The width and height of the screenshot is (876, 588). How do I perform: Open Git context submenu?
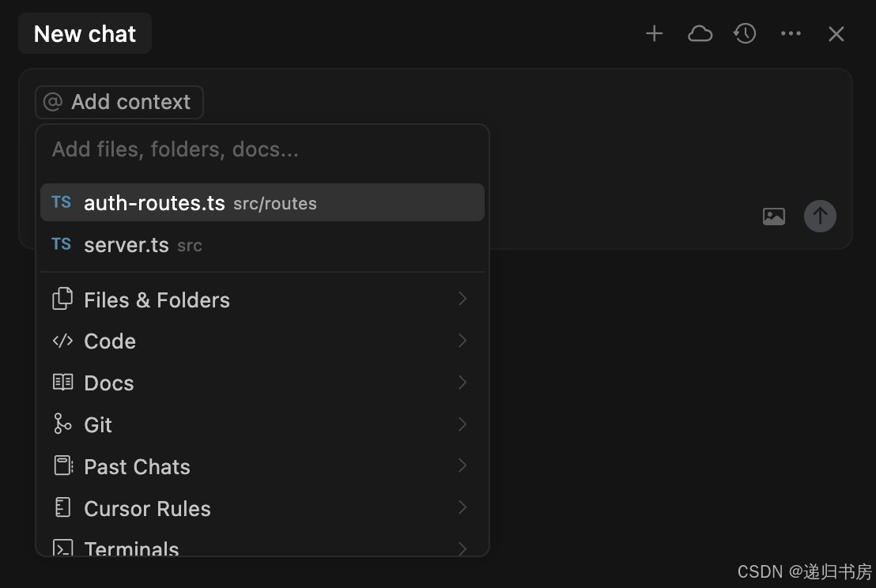[262, 425]
